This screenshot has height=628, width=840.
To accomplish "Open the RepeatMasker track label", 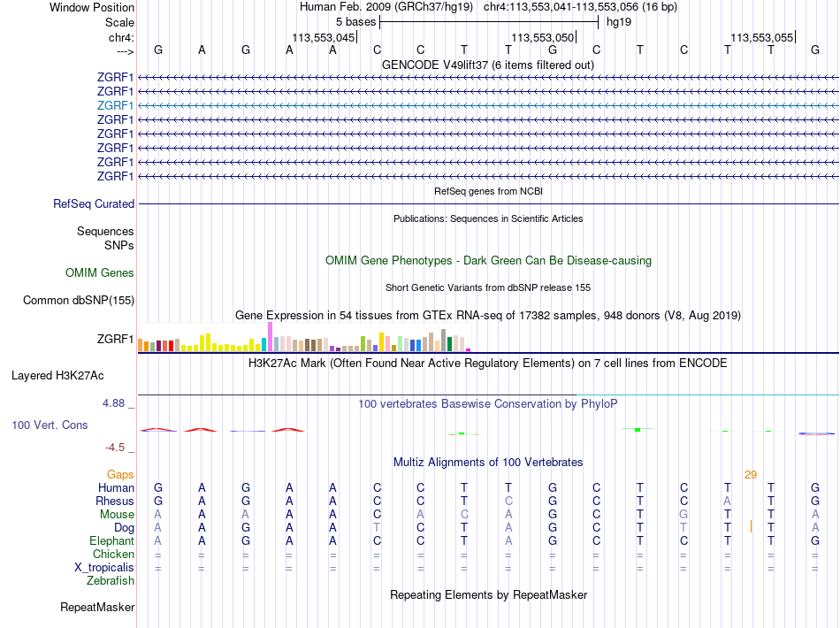I will click(x=97, y=607).
